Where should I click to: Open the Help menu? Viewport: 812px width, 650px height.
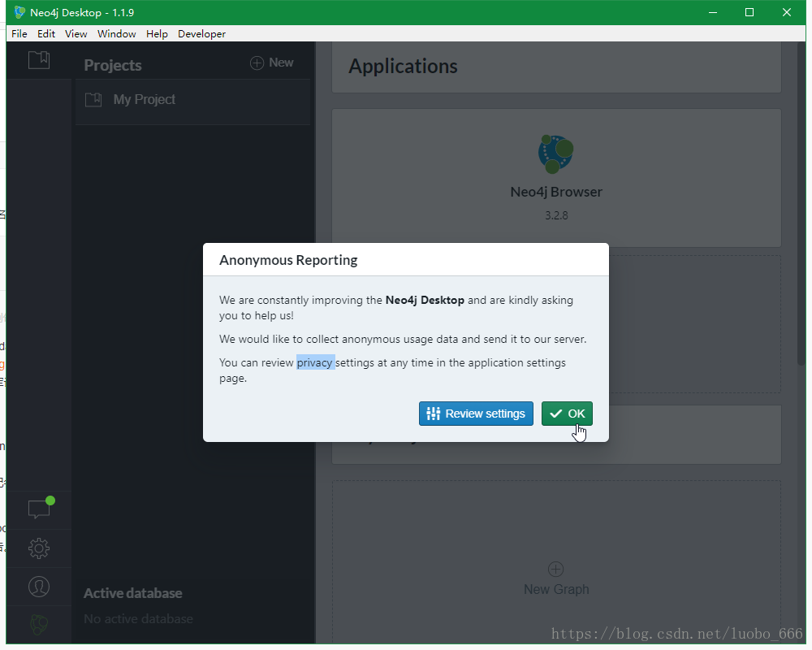pyautogui.click(x=157, y=33)
